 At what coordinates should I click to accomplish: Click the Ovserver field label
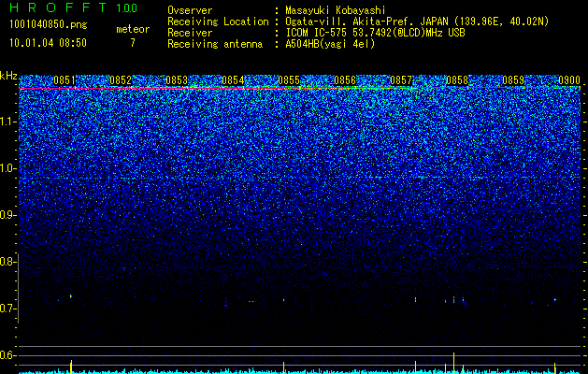point(190,10)
